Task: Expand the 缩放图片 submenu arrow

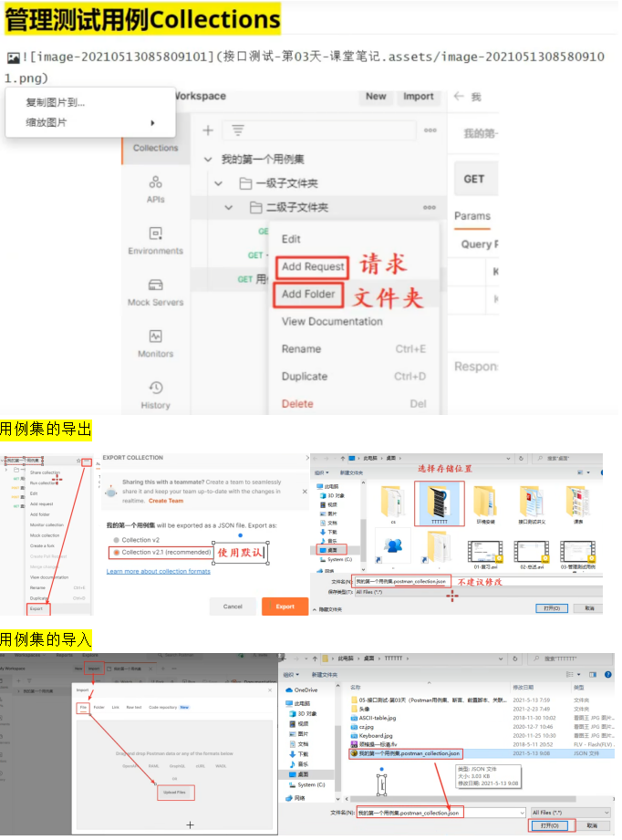Action: pos(152,123)
